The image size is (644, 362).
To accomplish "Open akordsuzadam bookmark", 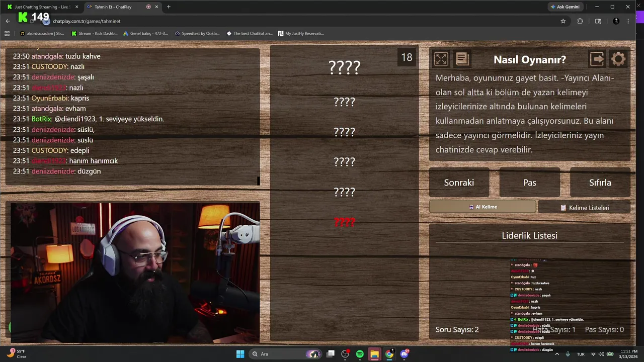I will click(42, 34).
